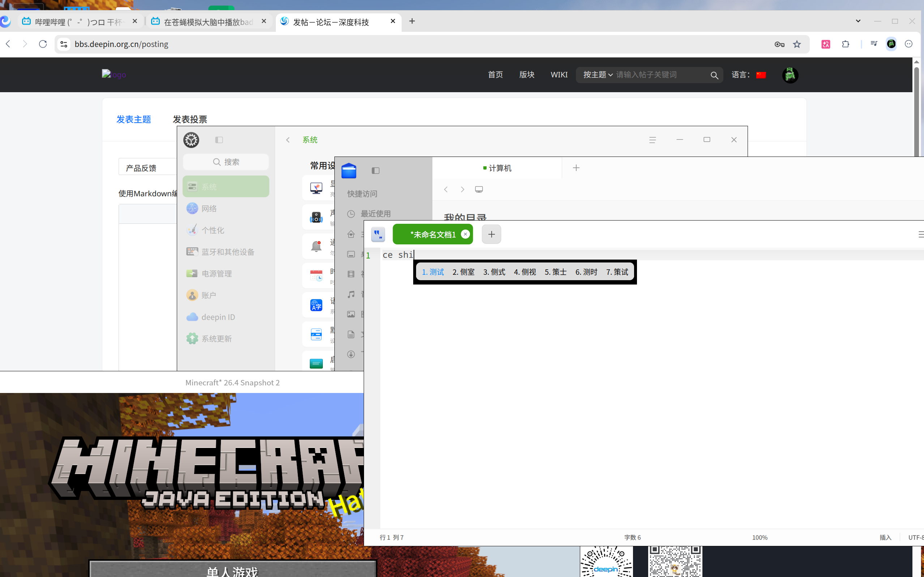Viewport: 924px width, 577px height.
Task: Open 蓝牙和其他设备 in Settings sidebar
Action: point(226,252)
